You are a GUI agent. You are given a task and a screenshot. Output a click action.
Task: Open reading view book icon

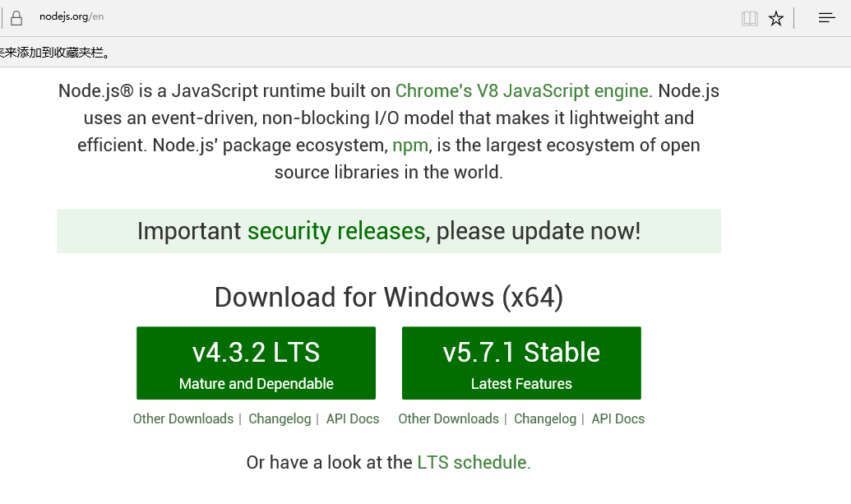click(749, 18)
